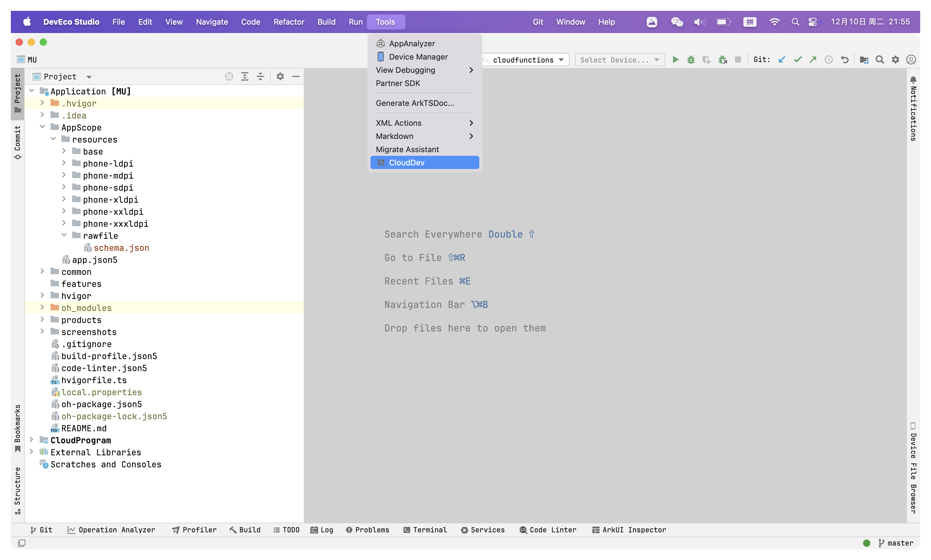Expand the phone-xxldpi folder
Viewport: 931px width, 560px height.
64,211
